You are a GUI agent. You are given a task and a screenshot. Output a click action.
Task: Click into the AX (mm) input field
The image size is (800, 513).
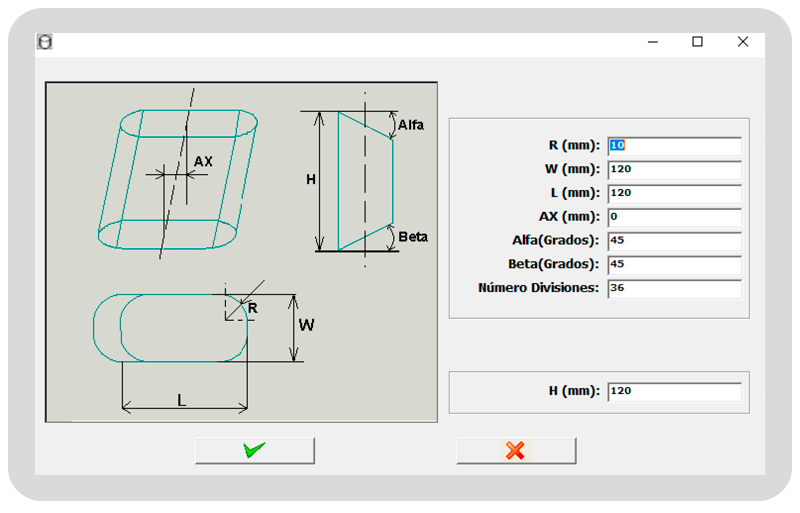(673, 217)
